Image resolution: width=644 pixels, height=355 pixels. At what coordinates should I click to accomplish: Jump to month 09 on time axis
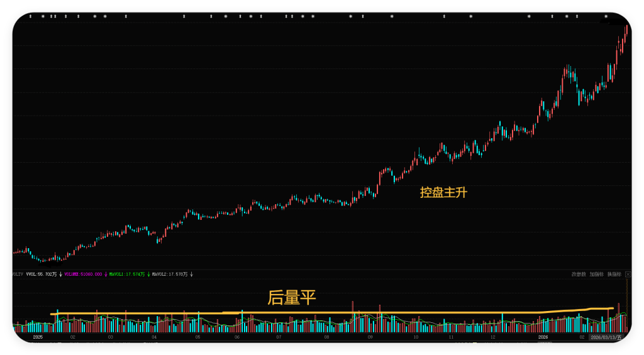click(370, 337)
